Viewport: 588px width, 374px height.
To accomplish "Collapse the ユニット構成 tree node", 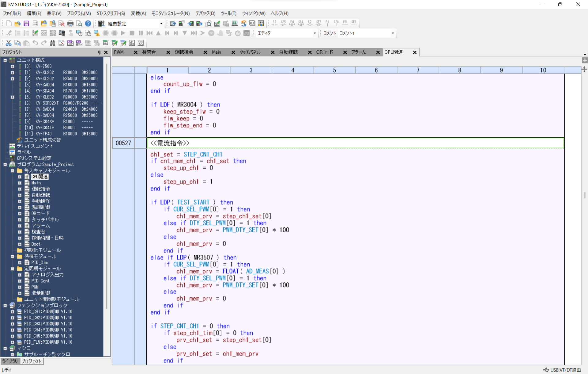I will coord(5,60).
